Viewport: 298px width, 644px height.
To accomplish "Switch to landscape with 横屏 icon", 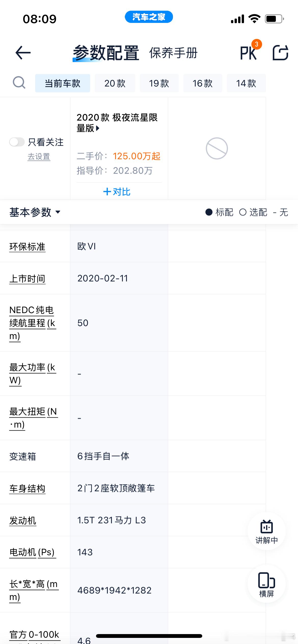I will pyautogui.click(x=266, y=584).
